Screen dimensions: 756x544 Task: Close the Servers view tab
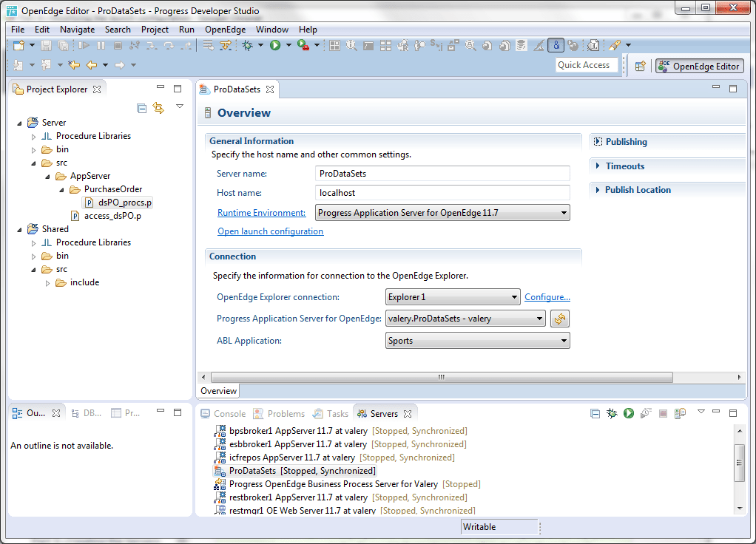click(x=408, y=414)
